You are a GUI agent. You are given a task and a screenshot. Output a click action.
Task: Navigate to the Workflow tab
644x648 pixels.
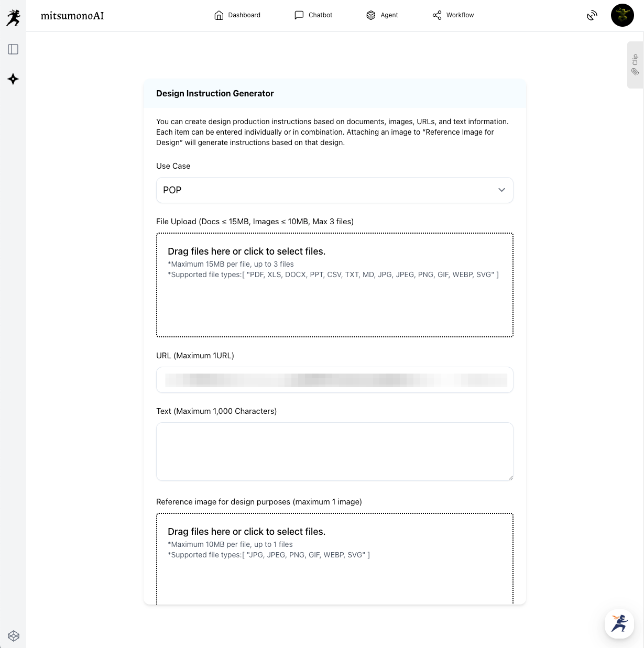[453, 15]
